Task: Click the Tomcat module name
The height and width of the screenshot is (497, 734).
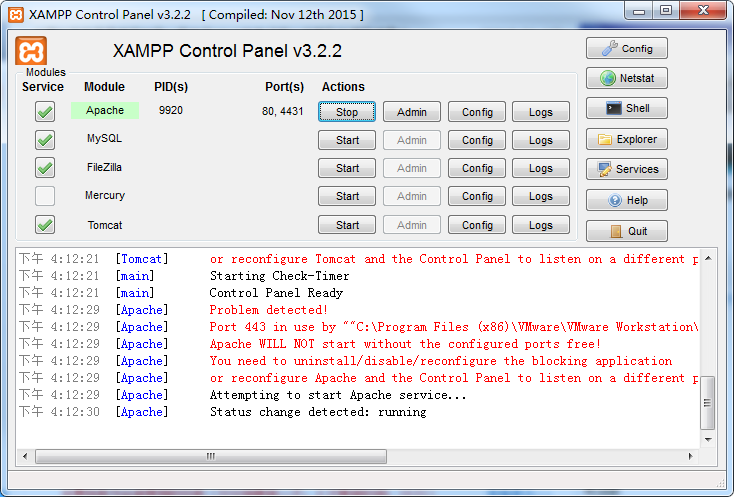Action: pos(105,225)
